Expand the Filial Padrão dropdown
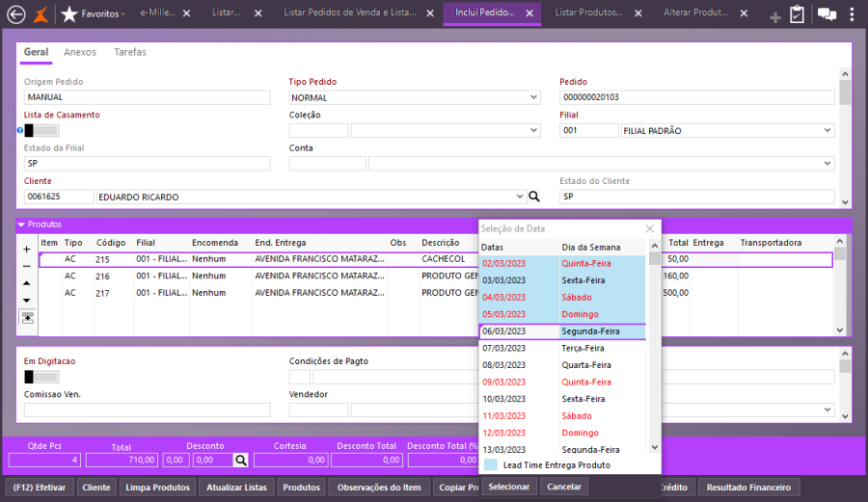Image resolution: width=868 pixels, height=502 pixels. click(827, 131)
